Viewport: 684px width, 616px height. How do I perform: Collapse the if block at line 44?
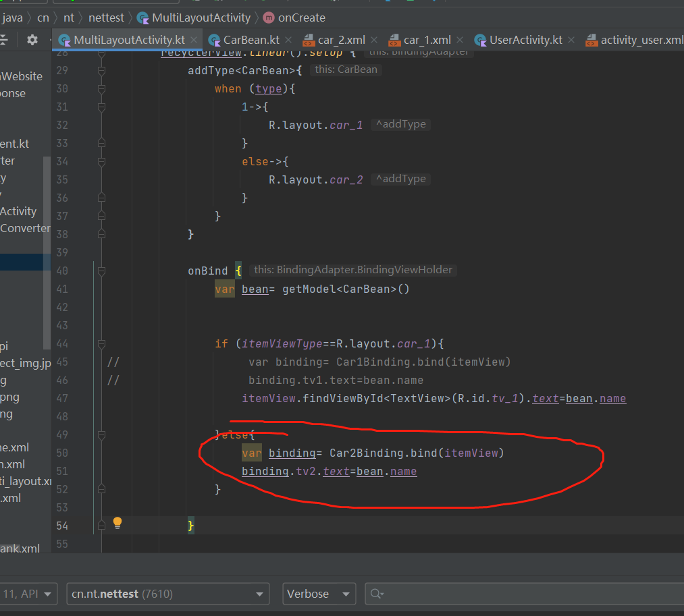102,344
